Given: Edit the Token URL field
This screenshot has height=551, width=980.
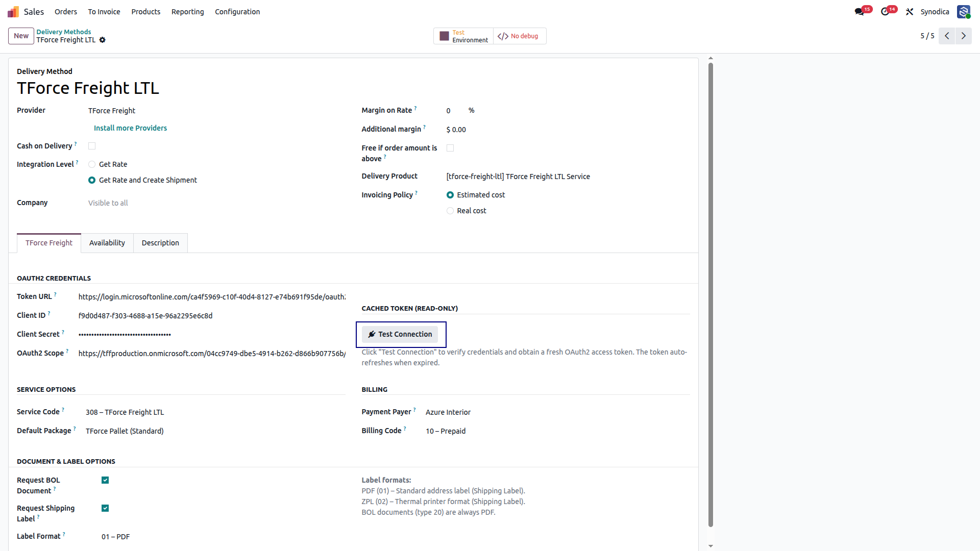Looking at the screenshot, I should (x=212, y=297).
